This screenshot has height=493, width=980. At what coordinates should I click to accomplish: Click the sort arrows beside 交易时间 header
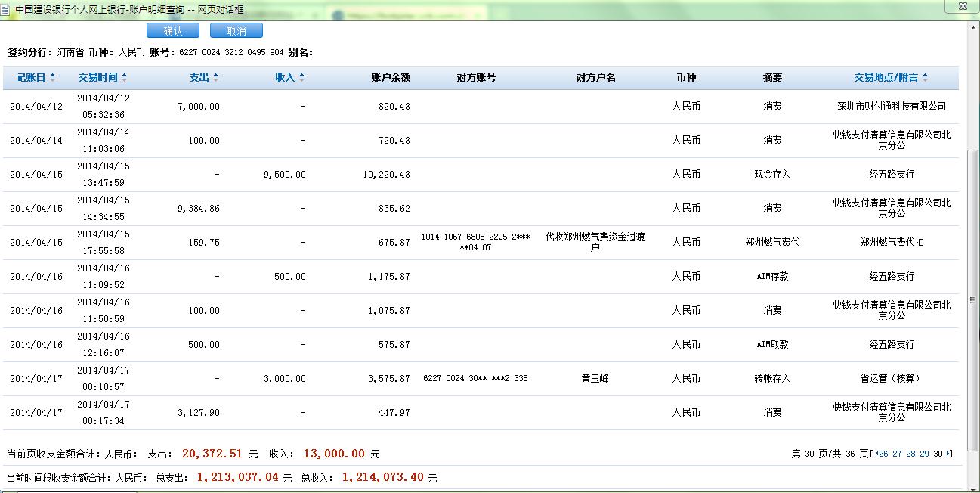coord(125,78)
